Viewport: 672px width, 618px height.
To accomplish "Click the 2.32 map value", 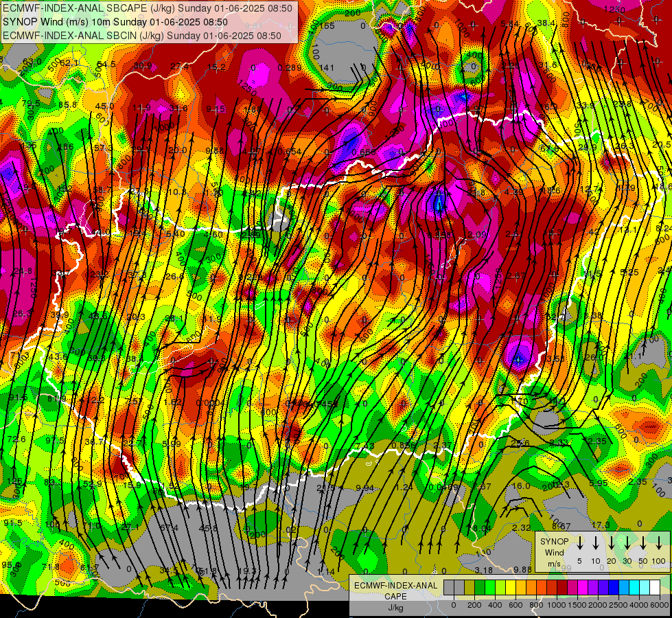I will pyautogui.click(x=522, y=527).
